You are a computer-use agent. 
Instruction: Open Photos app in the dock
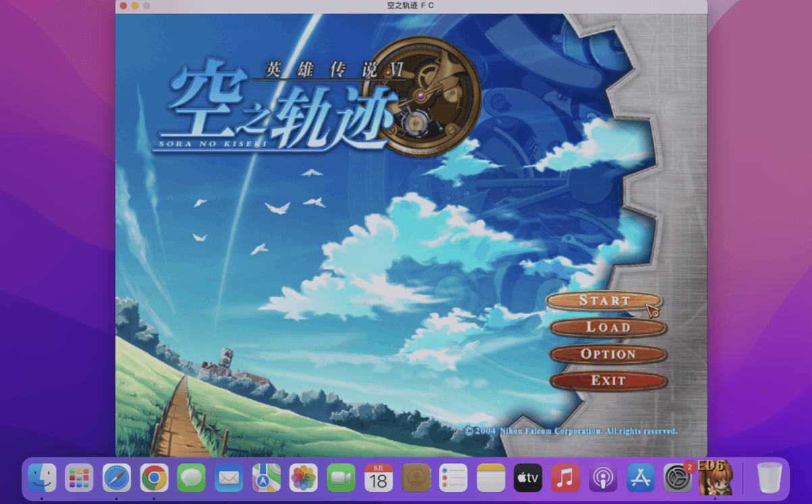pos(303,478)
